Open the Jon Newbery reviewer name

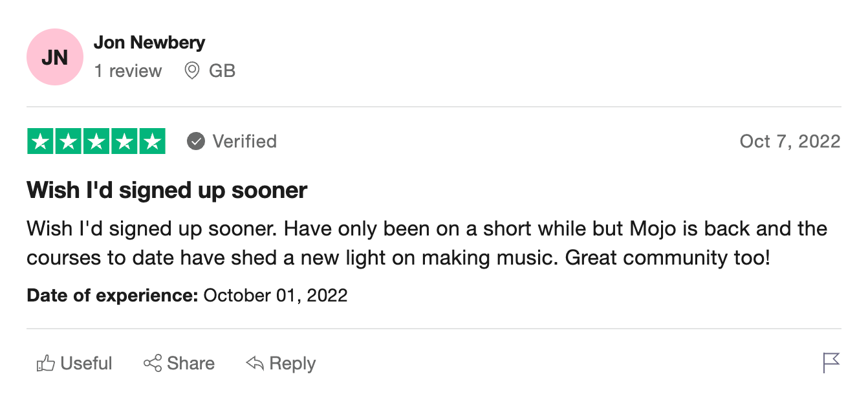(x=149, y=43)
